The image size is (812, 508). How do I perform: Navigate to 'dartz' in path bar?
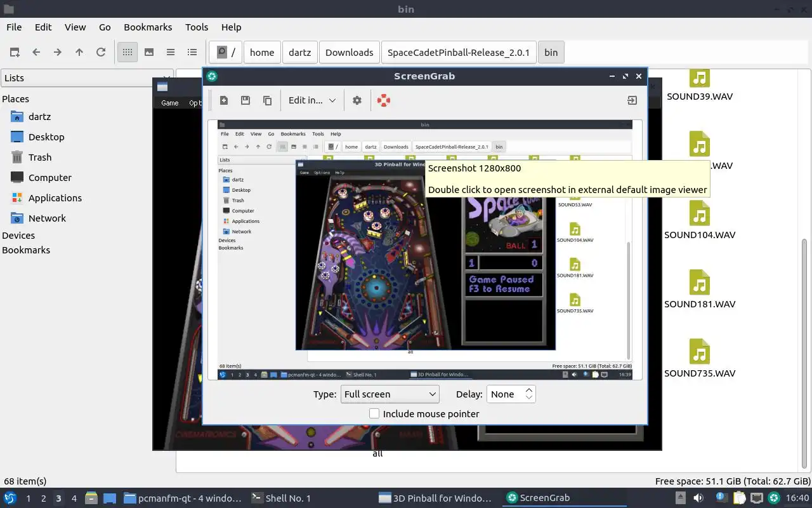(x=300, y=52)
